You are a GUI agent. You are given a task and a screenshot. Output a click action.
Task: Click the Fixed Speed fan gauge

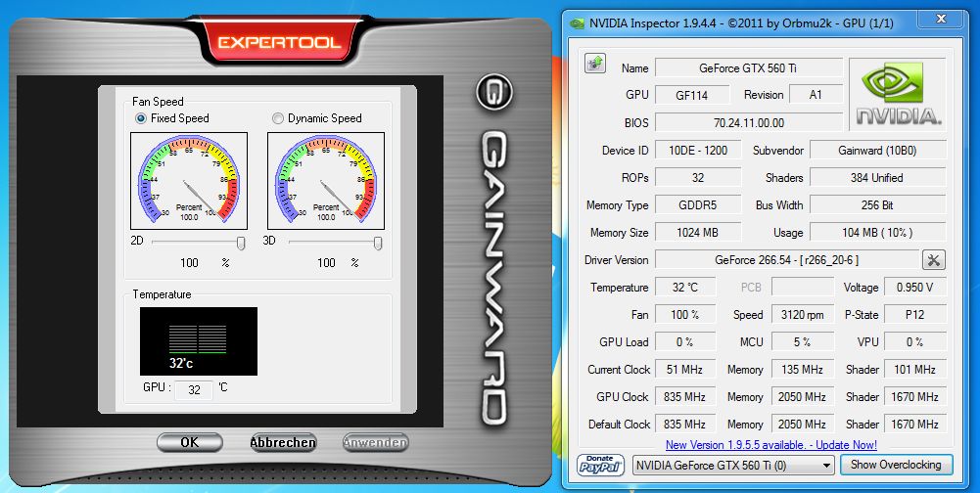click(x=189, y=181)
